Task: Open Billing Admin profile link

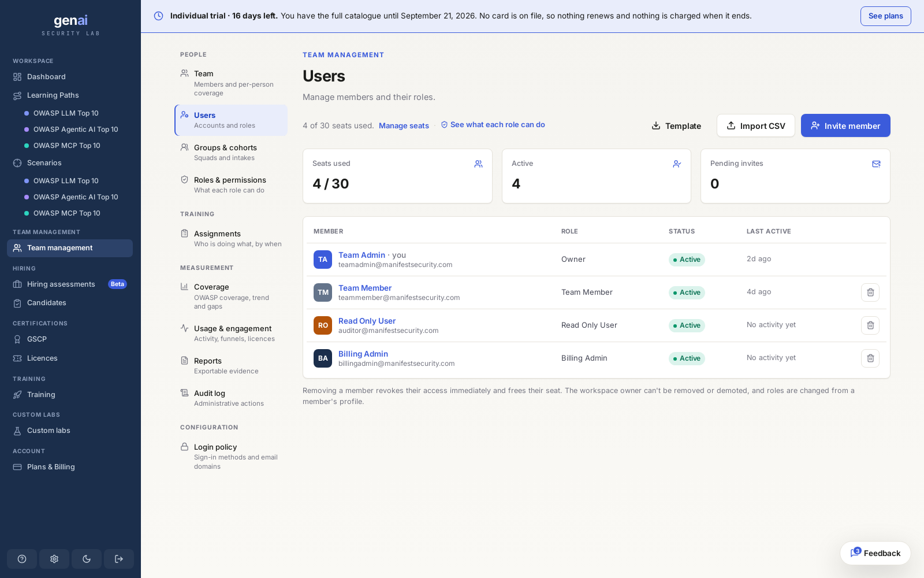Action: (363, 354)
